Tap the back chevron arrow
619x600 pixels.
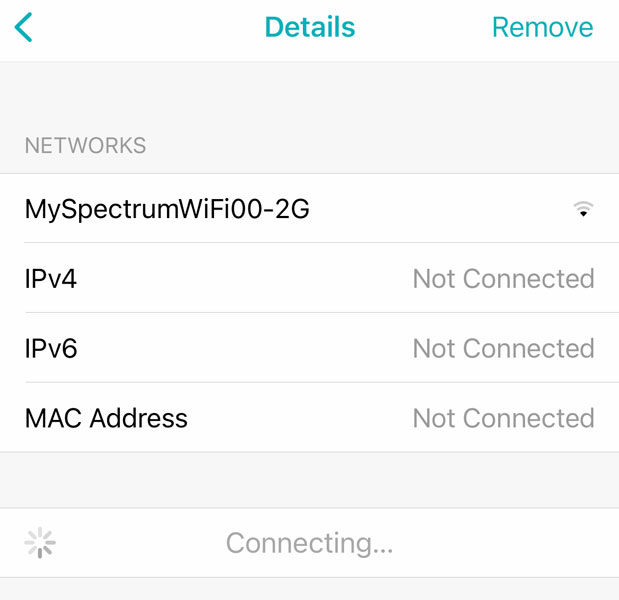tap(24, 27)
